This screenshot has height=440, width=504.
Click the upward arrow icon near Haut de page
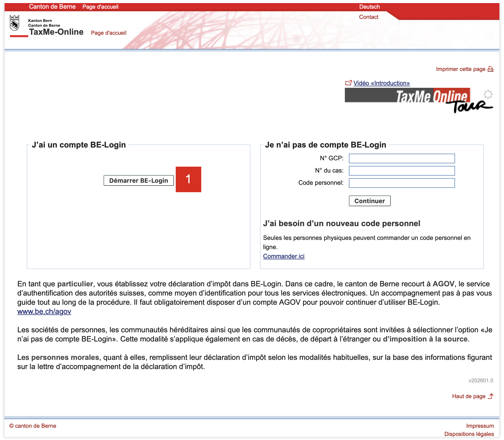point(491,396)
